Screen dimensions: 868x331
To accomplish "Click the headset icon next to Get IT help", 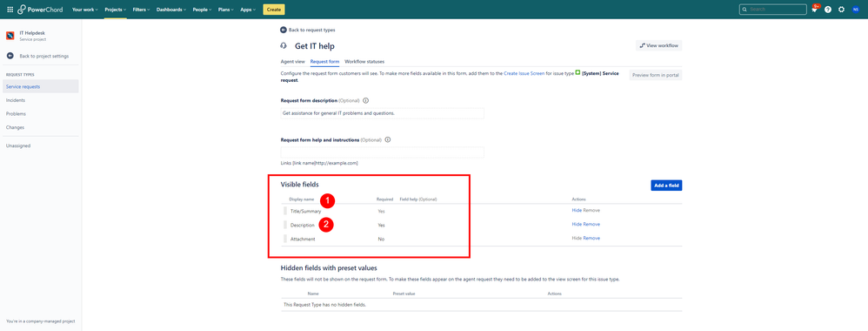I will [284, 46].
